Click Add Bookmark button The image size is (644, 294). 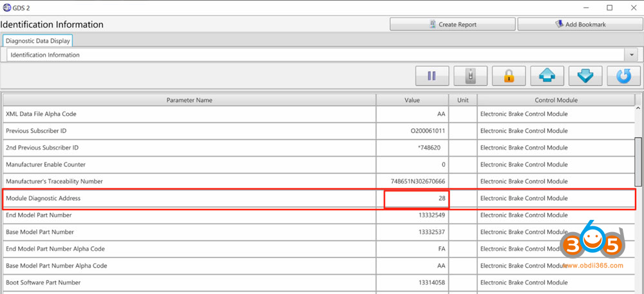(580, 24)
